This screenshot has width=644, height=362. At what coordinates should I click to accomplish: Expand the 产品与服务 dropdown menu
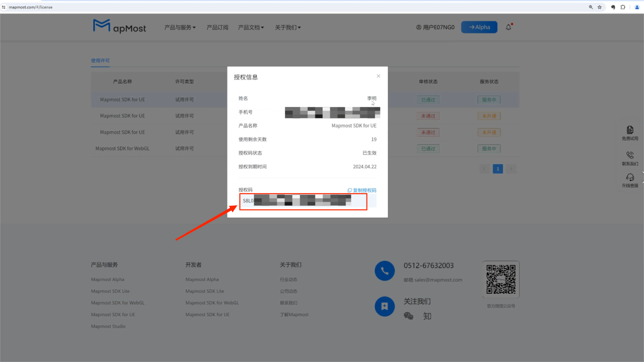pyautogui.click(x=180, y=27)
